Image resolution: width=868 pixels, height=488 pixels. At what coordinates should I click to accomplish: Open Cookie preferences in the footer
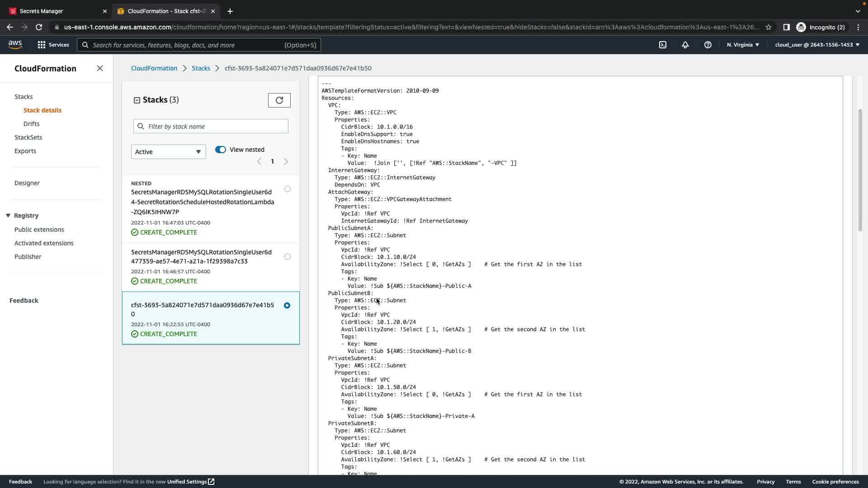(835, 482)
